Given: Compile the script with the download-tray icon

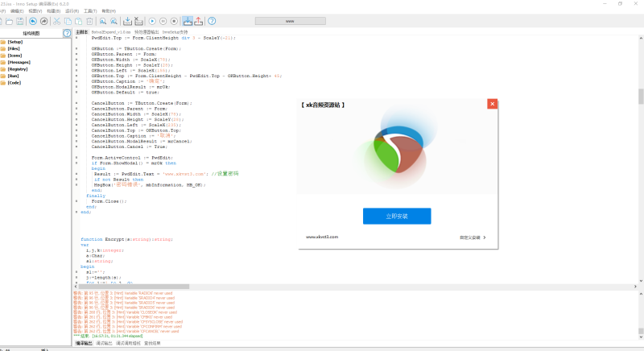Looking at the screenshot, I should click(127, 22).
